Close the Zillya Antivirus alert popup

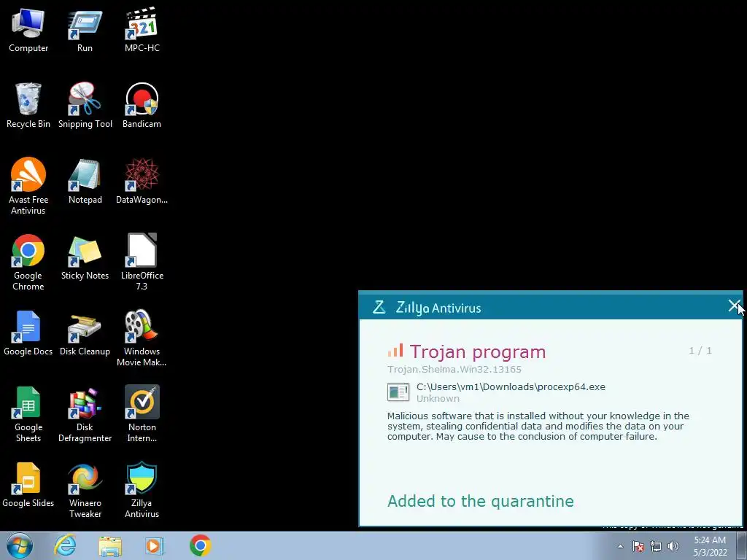(x=734, y=306)
